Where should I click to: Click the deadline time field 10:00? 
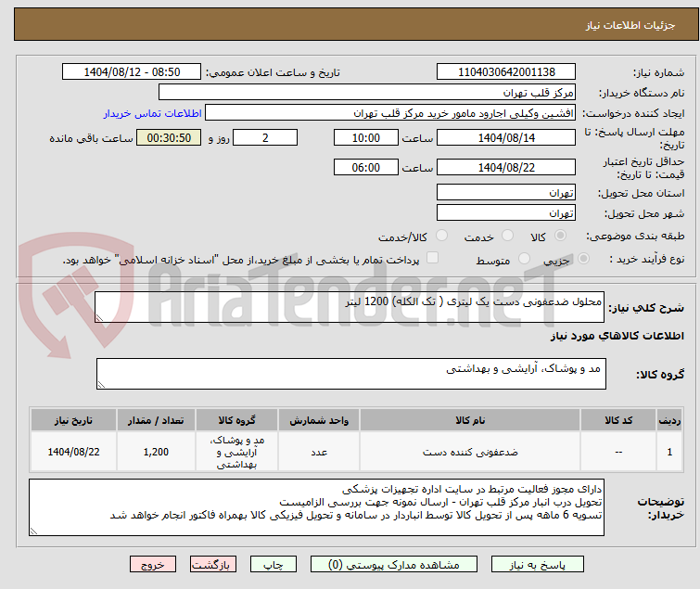click(x=365, y=137)
